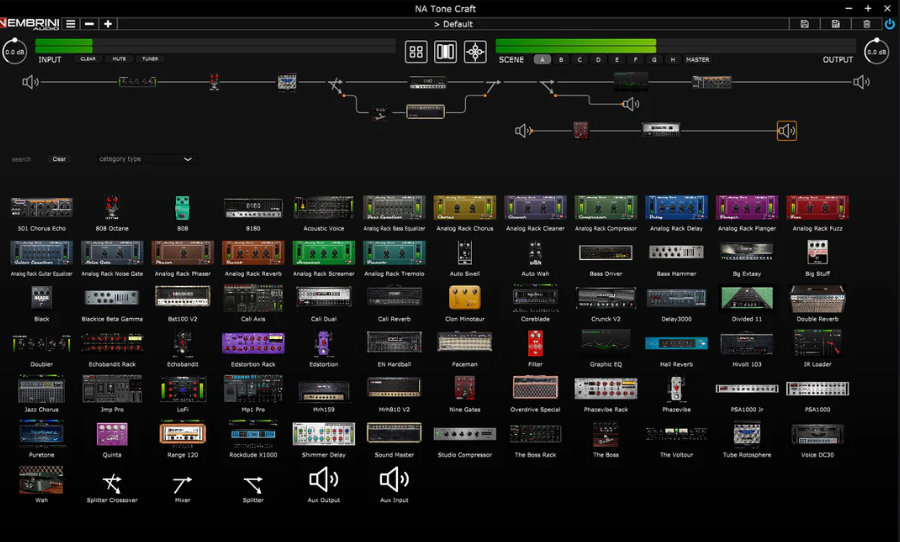900x542 pixels.
Task: Toggle the TUNER button
Action: click(150, 59)
